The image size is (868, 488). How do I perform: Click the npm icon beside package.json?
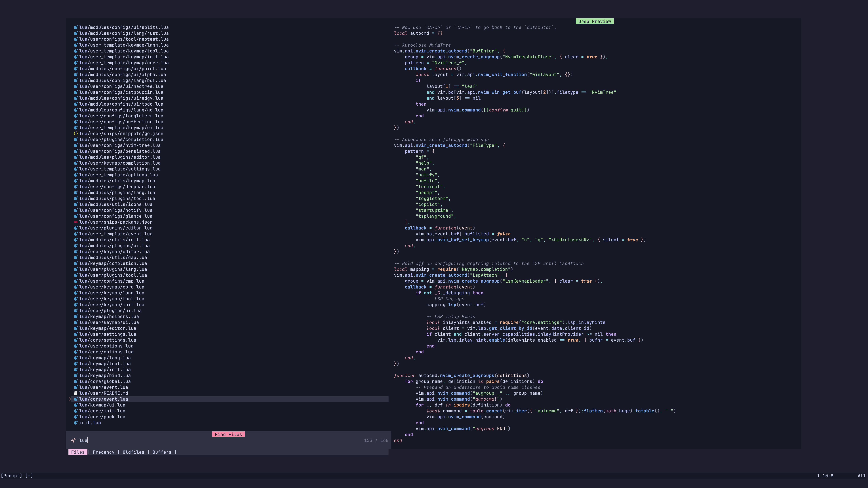coord(75,222)
